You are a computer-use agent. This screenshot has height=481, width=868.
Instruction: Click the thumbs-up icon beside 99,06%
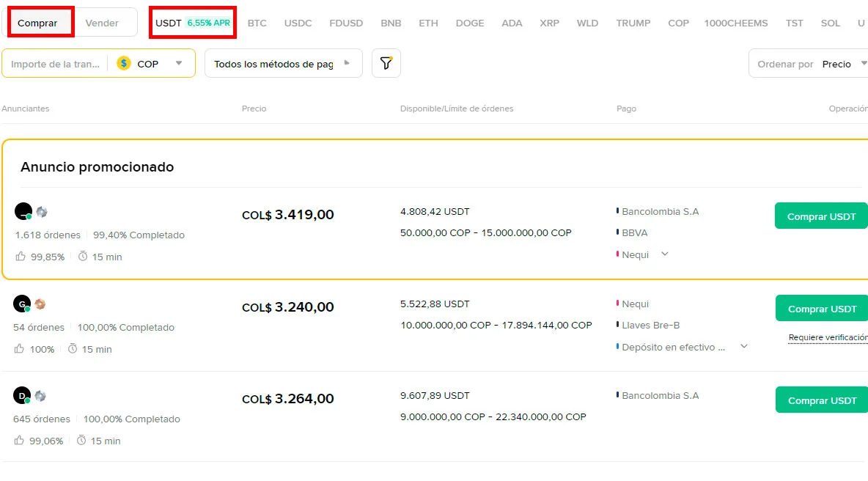(x=19, y=441)
